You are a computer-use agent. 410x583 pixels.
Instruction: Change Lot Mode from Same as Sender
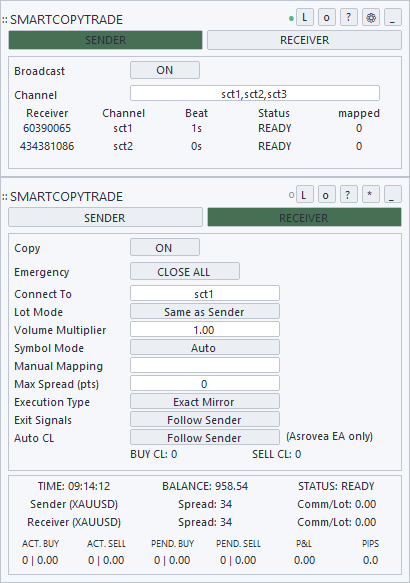tap(205, 312)
